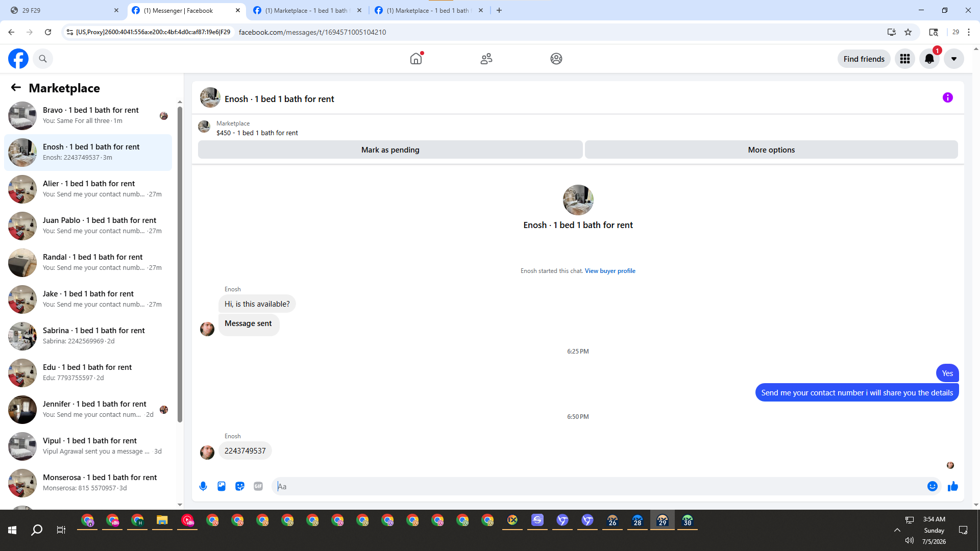Open the notifications bell
This screenshot has width=980, height=551.
[x=929, y=59]
